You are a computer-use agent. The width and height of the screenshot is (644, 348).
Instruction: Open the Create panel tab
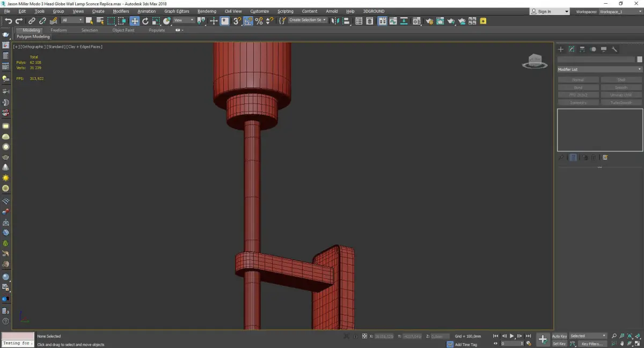pyautogui.click(x=561, y=49)
